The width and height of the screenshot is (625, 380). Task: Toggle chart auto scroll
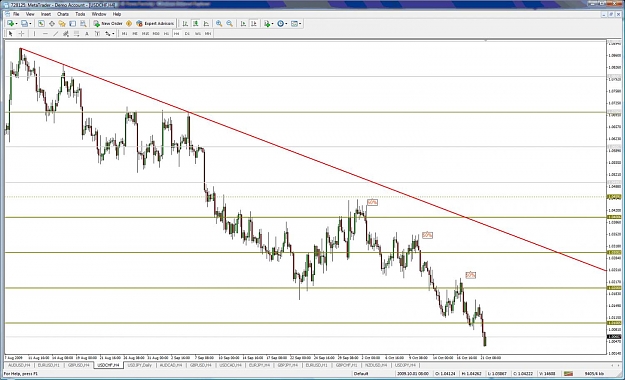(243, 24)
